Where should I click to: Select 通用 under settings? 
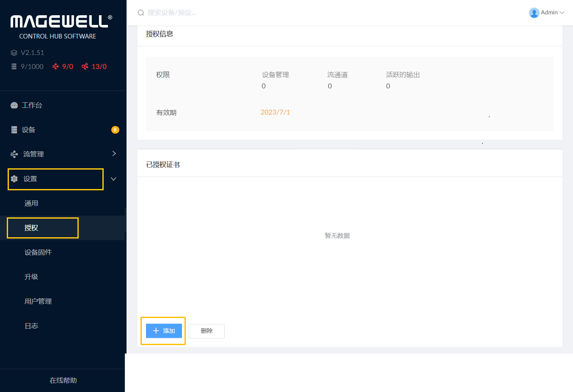point(31,203)
